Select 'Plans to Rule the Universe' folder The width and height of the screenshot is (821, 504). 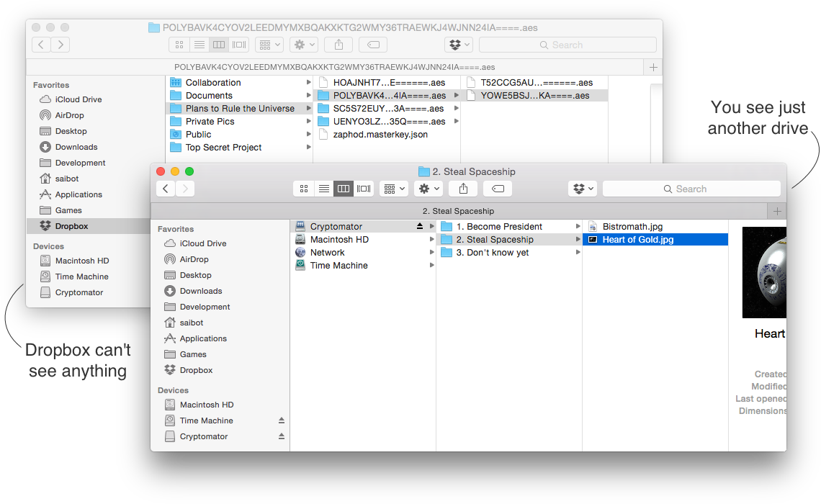(239, 108)
